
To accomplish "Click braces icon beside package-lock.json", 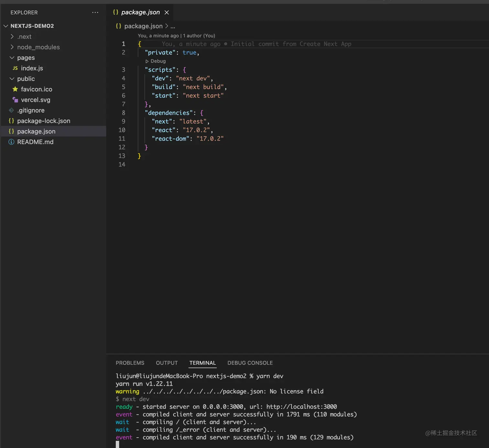I will 11,121.
